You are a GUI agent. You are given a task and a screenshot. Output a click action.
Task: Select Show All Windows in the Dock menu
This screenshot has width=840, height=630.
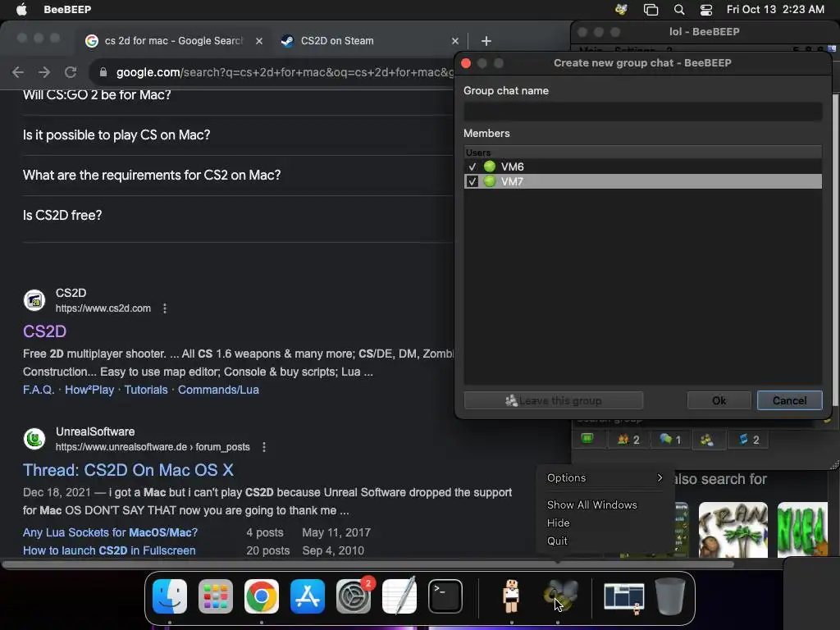click(592, 504)
